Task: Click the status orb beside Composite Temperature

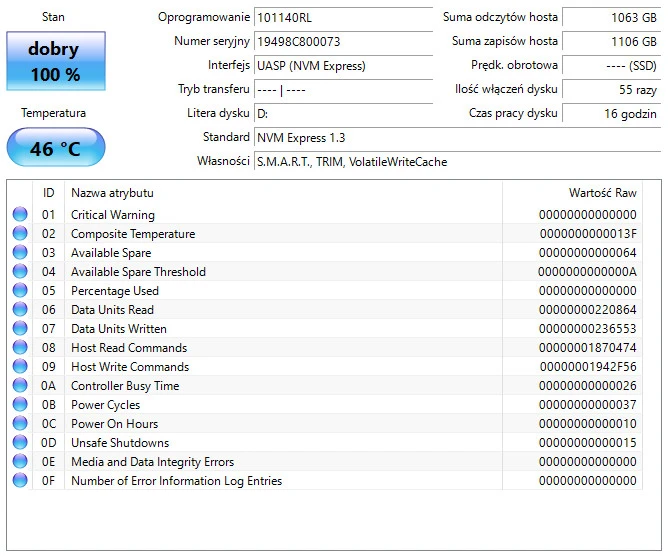Action: tap(20, 234)
